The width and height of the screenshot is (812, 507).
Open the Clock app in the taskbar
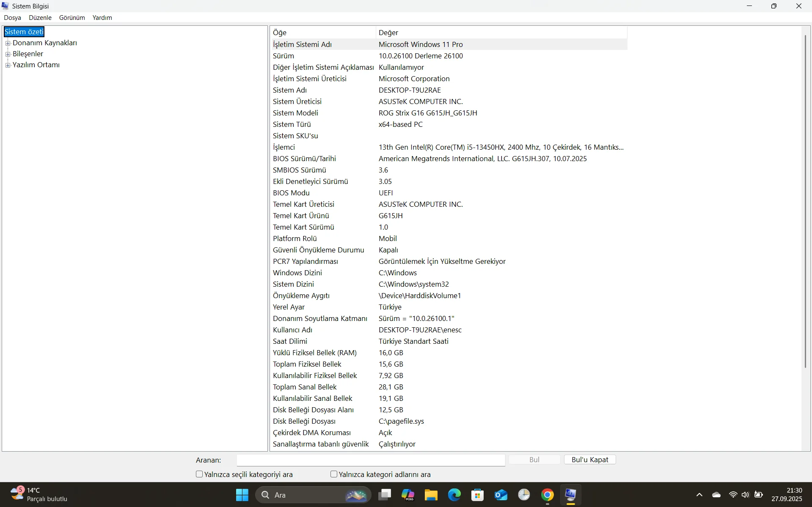(524, 495)
